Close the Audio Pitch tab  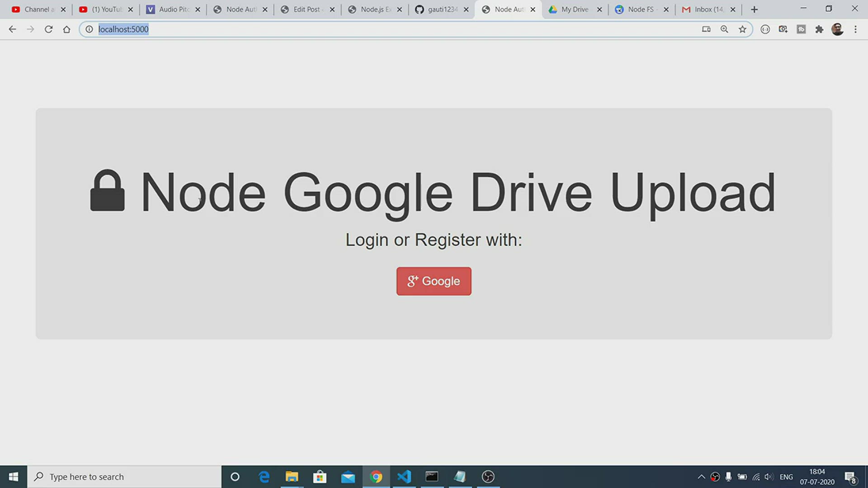click(x=198, y=9)
